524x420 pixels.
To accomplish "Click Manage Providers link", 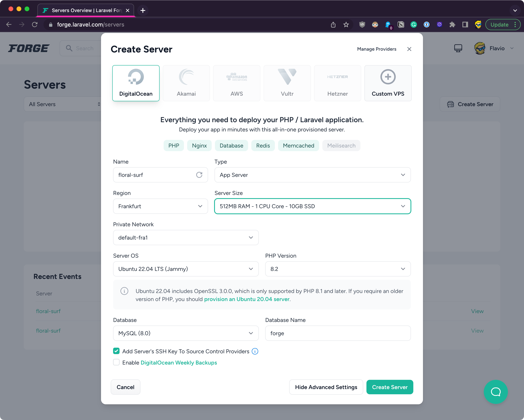I will coord(376,49).
